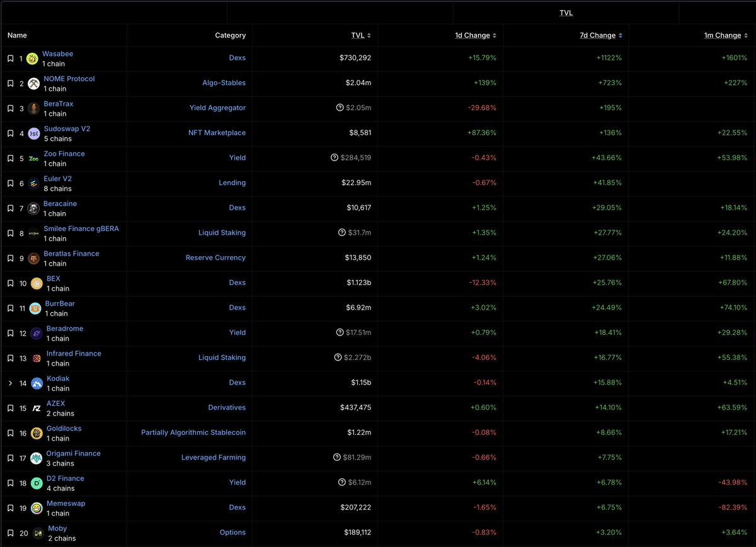
Task: Open the Options category link
Action: [232, 533]
